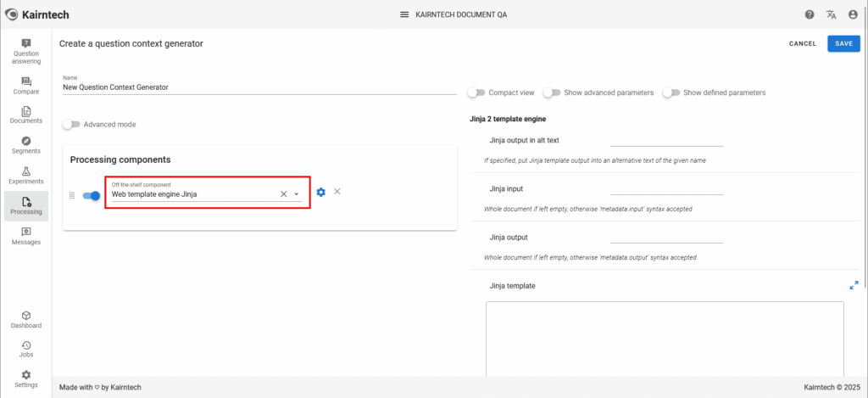Screen dimensions: 868x398
Task: Click the gear icon beside the component
Action: [x=320, y=192]
